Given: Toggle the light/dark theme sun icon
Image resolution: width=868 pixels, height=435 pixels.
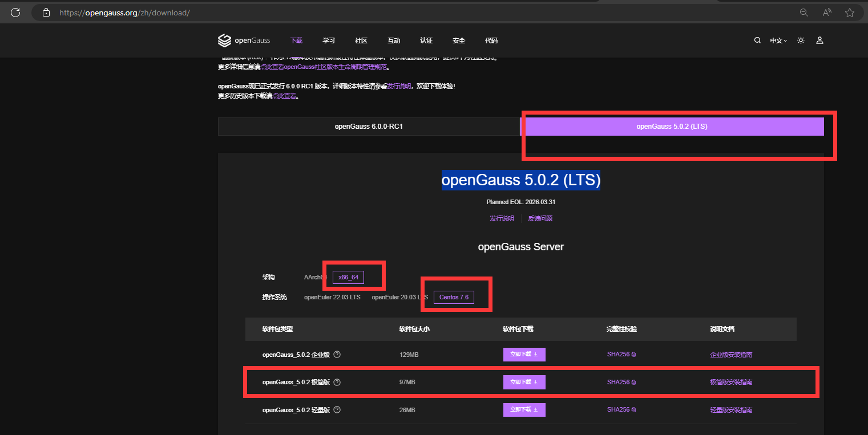Looking at the screenshot, I should click(x=801, y=40).
